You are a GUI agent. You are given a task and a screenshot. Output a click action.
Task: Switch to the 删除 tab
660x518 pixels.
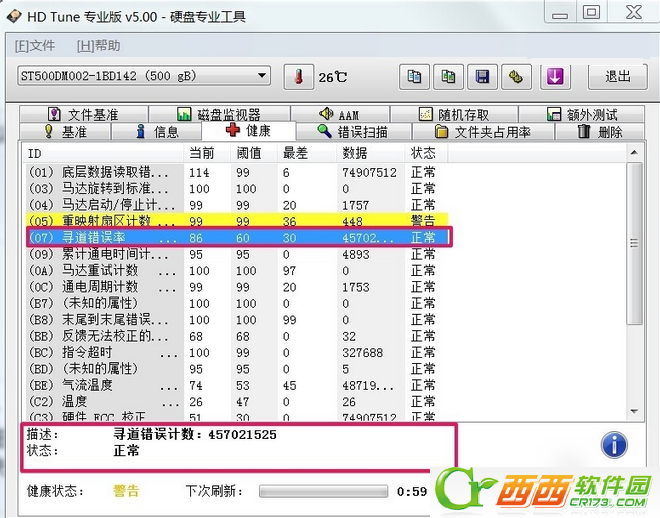(x=600, y=132)
